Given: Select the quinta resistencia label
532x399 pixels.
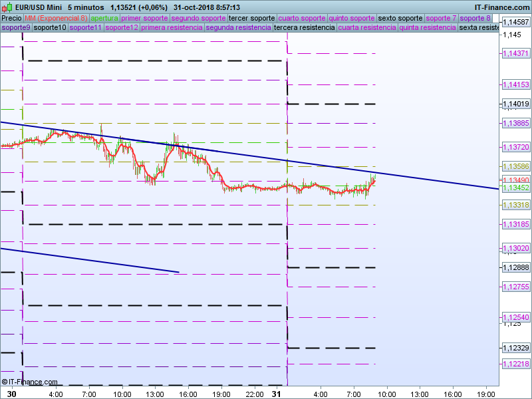Looking at the screenshot, I should tap(428, 28).
